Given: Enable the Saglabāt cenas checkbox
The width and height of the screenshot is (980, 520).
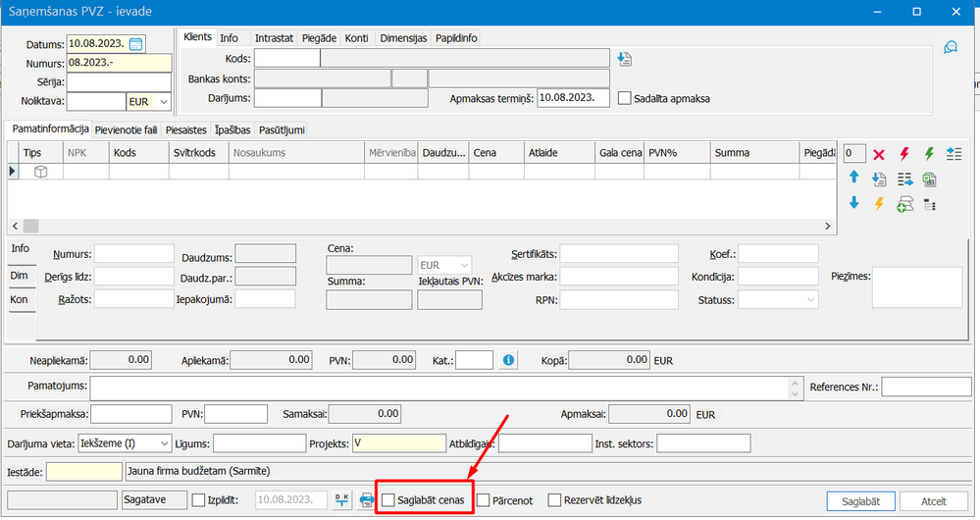Looking at the screenshot, I should 388,500.
